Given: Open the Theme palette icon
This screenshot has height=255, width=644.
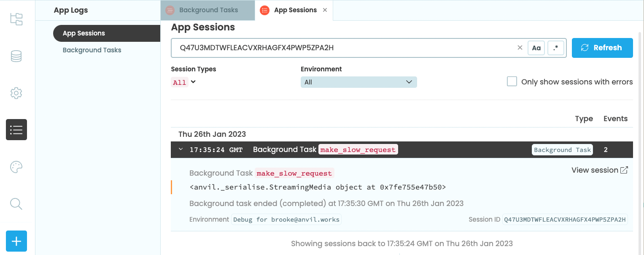Looking at the screenshot, I should coord(16,167).
